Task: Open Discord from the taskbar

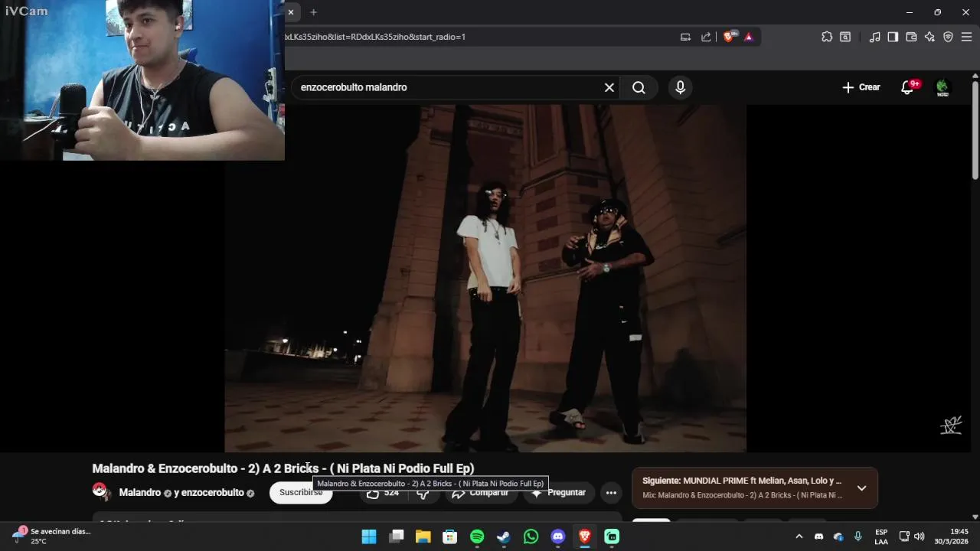Action: point(558,536)
